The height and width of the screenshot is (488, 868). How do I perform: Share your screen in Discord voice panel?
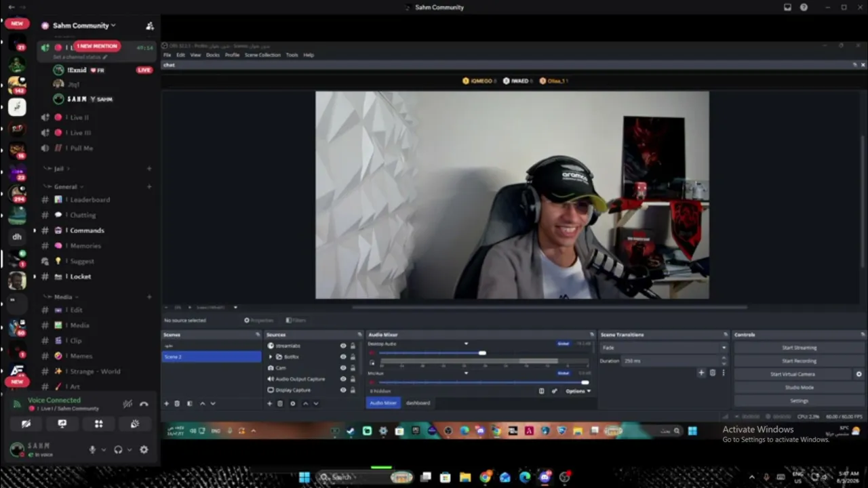tap(62, 424)
